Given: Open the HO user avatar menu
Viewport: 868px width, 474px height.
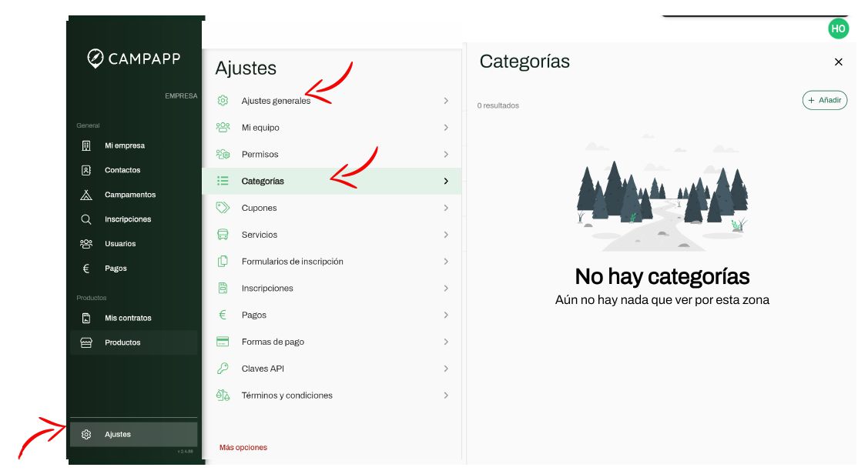Looking at the screenshot, I should pos(838,28).
